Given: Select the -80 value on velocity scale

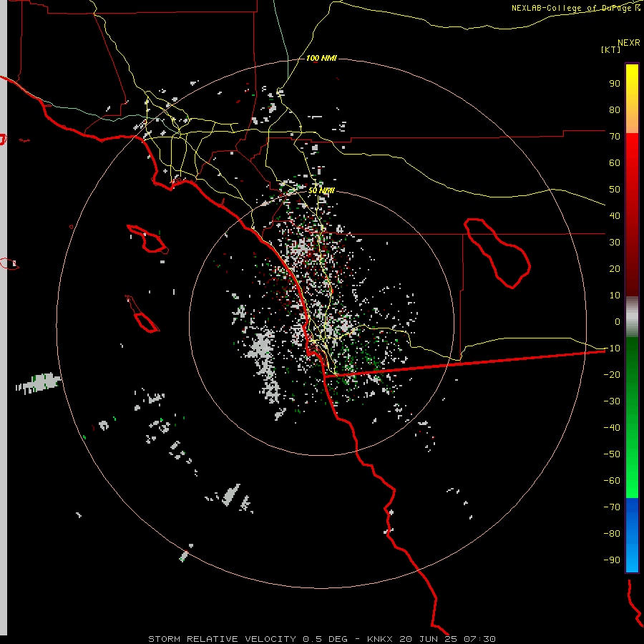Looking at the screenshot, I should [x=612, y=534].
